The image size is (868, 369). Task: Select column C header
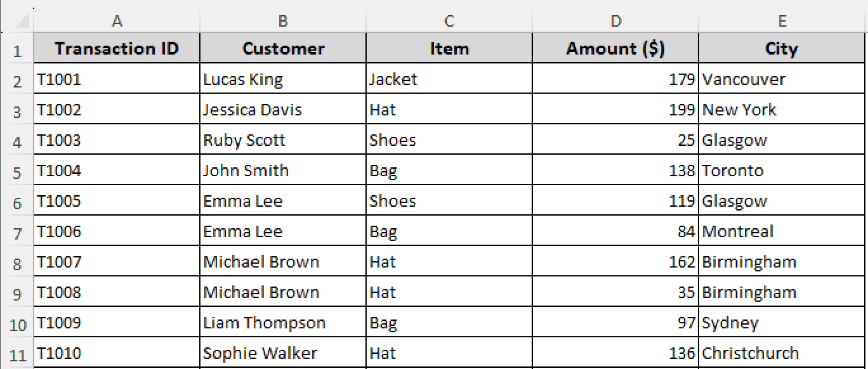tap(448, 20)
